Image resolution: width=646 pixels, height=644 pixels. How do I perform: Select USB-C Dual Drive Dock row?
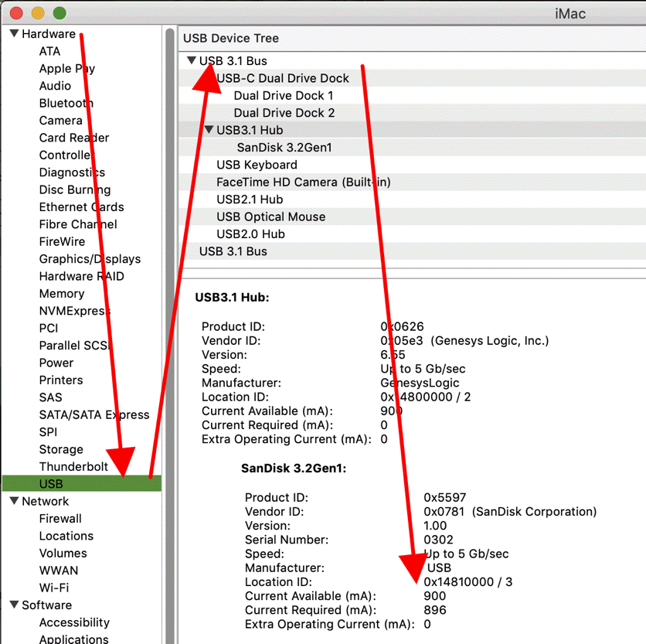tap(412, 78)
